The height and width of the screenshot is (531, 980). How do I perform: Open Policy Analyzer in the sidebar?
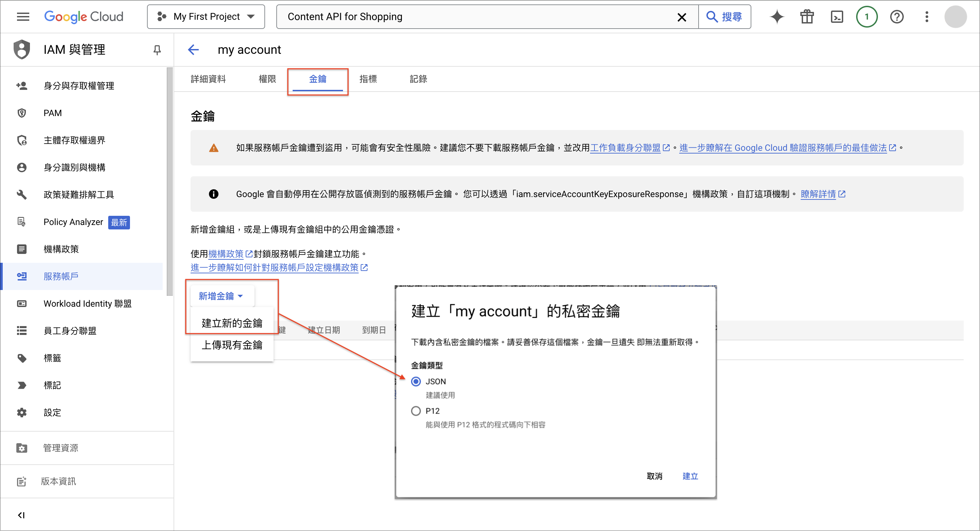pyautogui.click(x=82, y=222)
